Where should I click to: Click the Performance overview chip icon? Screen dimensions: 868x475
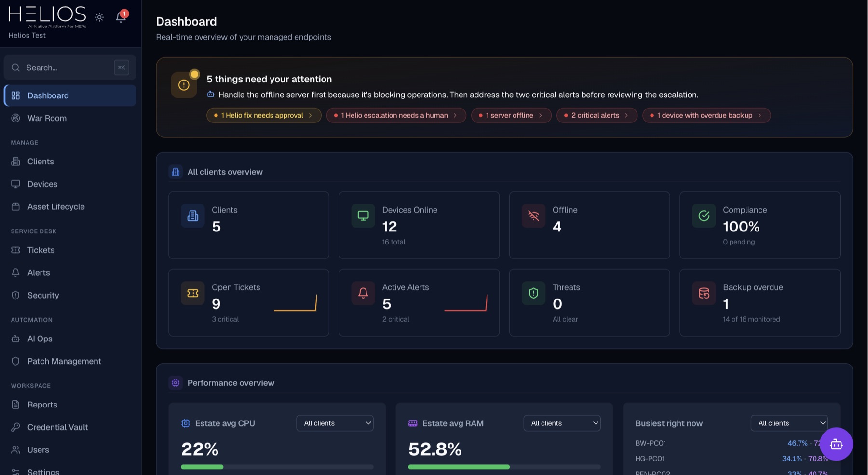[x=176, y=383]
